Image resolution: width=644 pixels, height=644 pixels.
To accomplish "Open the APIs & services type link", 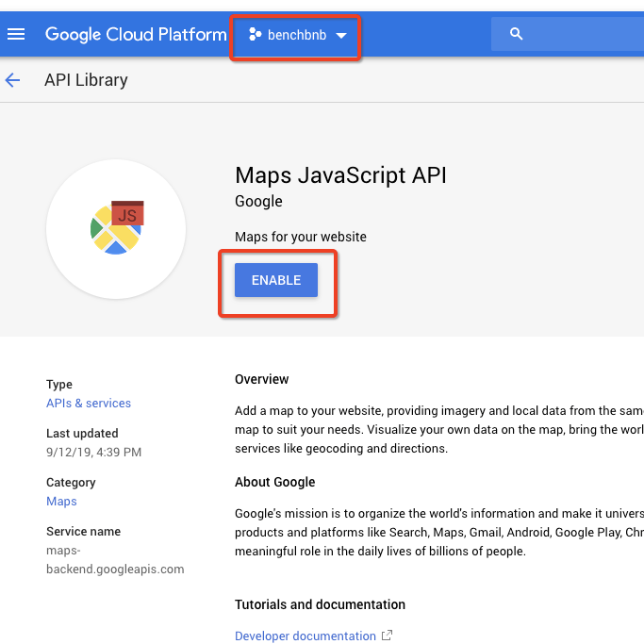I will (x=89, y=404).
